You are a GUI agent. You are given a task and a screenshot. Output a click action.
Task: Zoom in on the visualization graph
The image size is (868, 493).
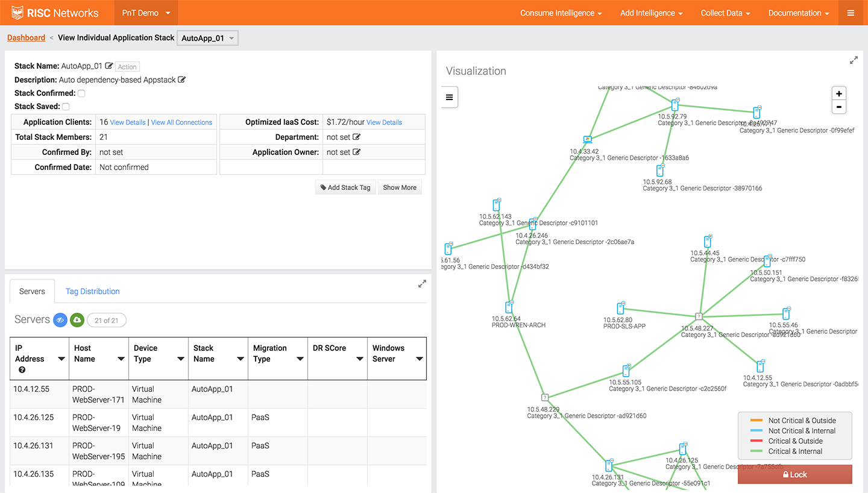pos(838,93)
